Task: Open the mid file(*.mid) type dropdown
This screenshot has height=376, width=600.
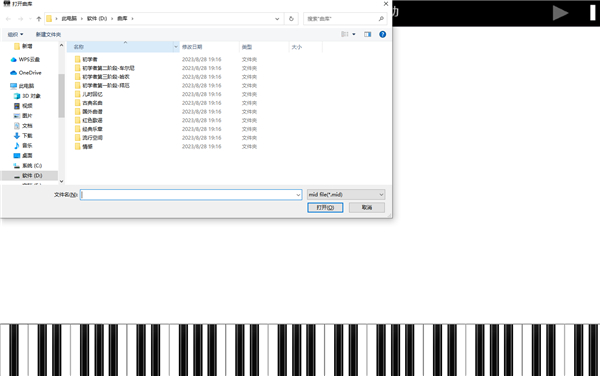Action: click(346, 194)
